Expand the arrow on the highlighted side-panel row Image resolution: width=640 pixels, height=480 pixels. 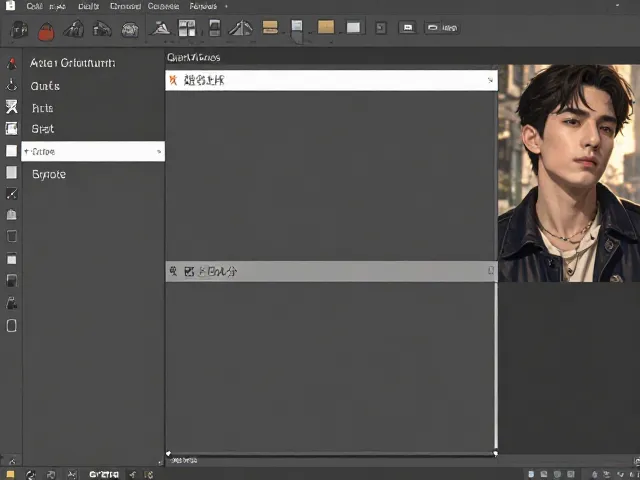point(159,152)
